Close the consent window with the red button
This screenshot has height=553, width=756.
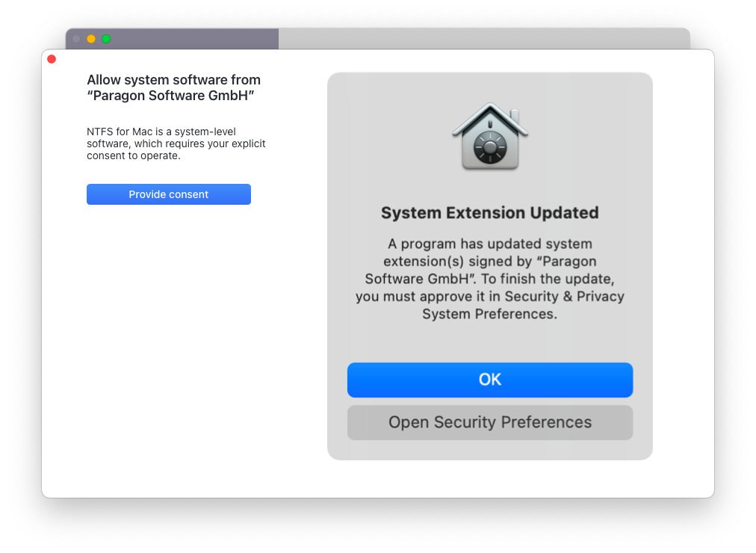click(x=52, y=59)
